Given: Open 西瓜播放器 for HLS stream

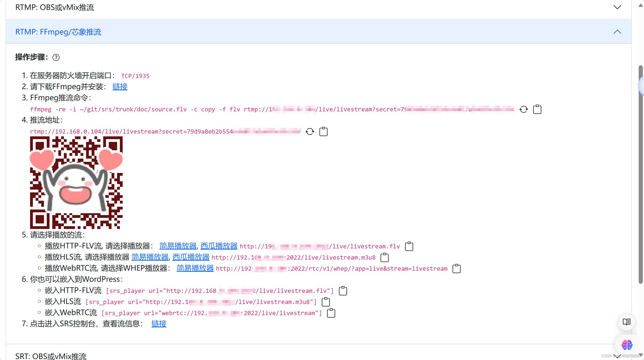Looking at the screenshot, I should click(x=191, y=257).
